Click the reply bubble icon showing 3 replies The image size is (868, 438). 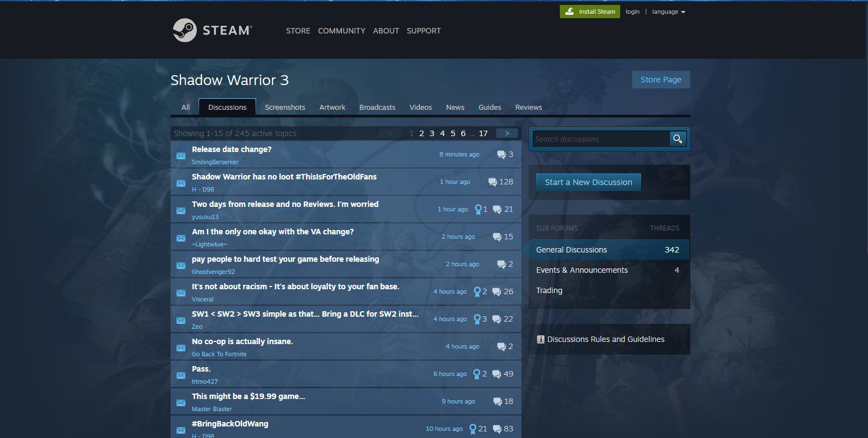(501, 155)
